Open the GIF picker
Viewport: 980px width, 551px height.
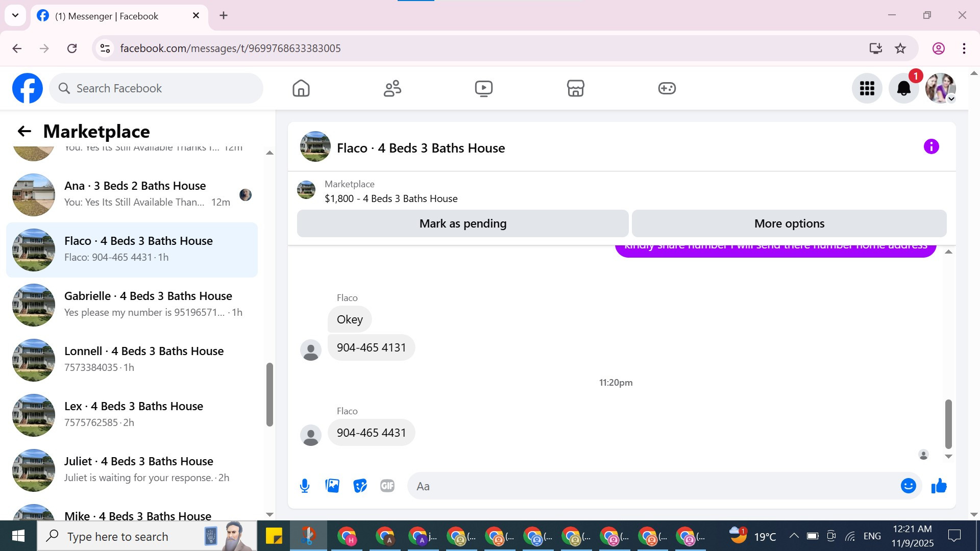pos(387,486)
